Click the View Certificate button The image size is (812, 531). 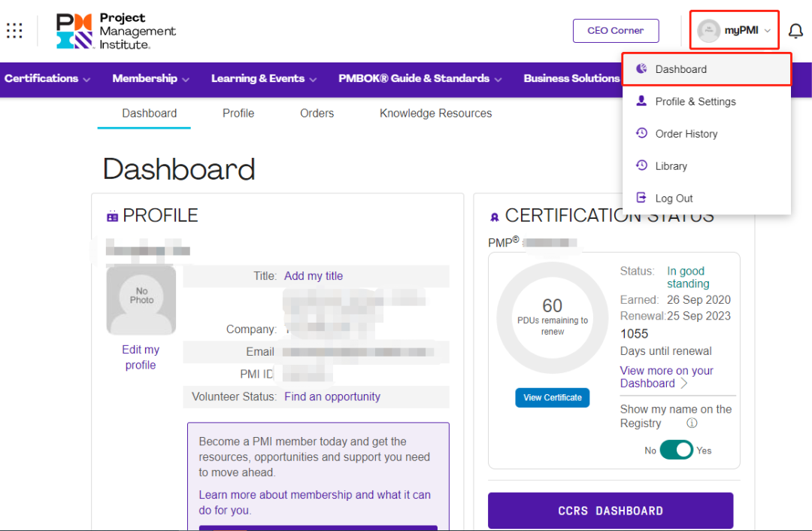pyautogui.click(x=552, y=397)
